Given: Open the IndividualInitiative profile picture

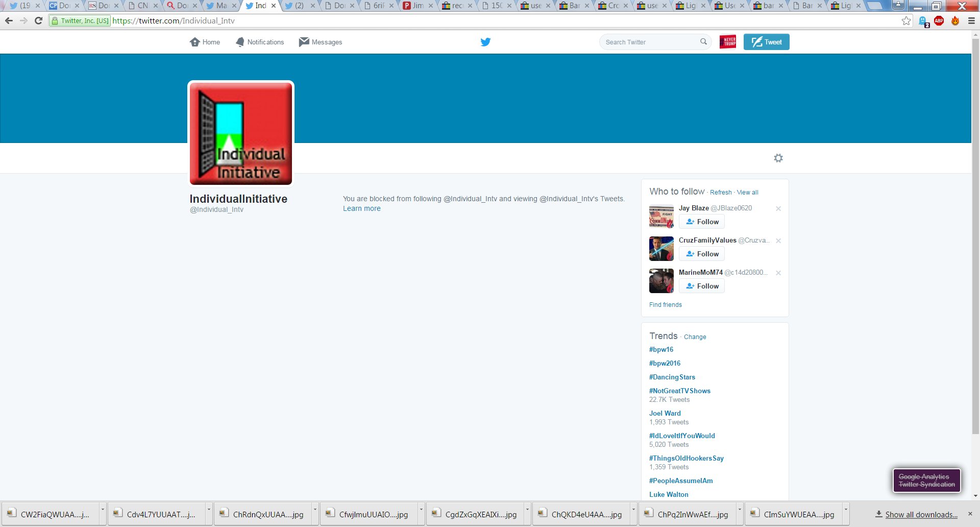Looking at the screenshot, I should pos(241,134).
